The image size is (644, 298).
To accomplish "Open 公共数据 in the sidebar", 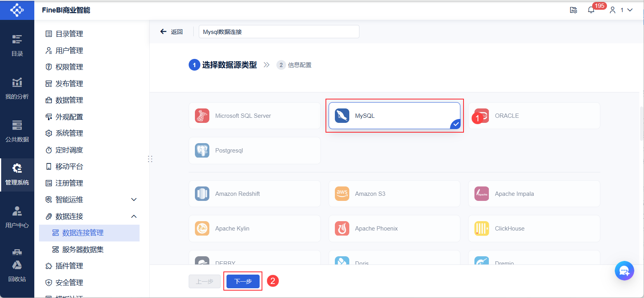I will click(17, 131).
